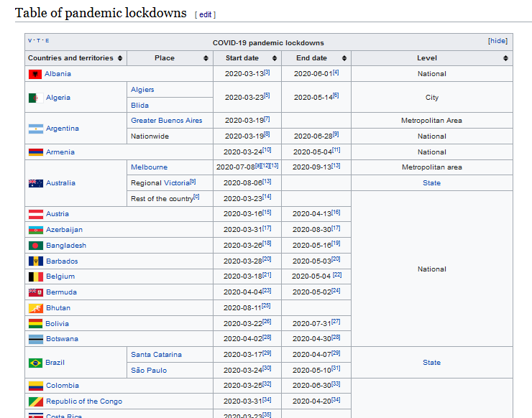Open the Albania country link
The width and height of the screenshot is (532, 418).
pos(58,73)
